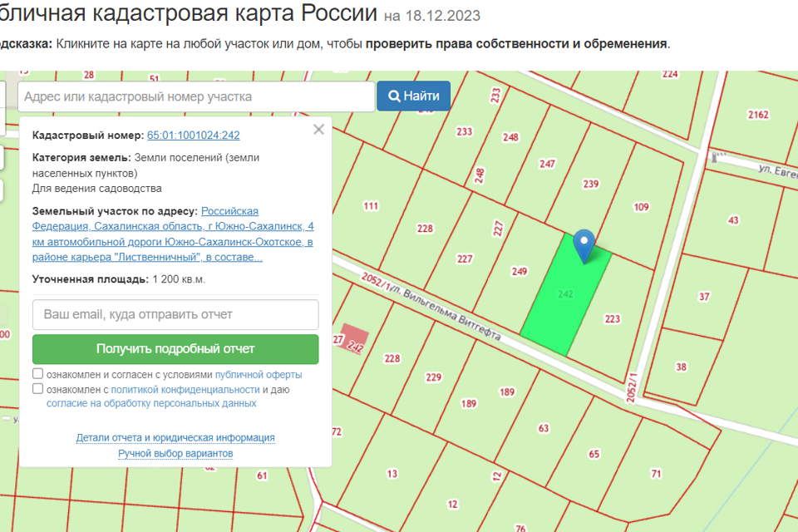This screenshot has width=798, height=532.
Task: Click the address or cadastral number search field
Action: [196, 96]
